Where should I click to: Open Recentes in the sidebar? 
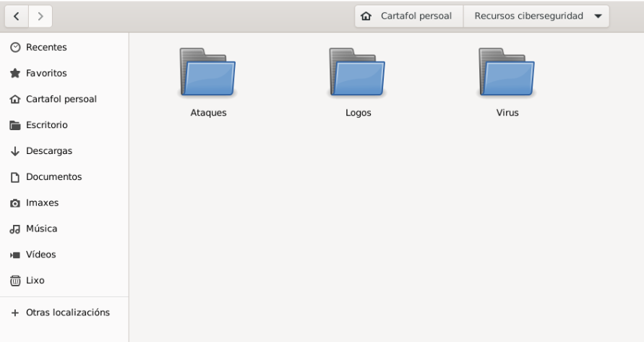(46, 48)
